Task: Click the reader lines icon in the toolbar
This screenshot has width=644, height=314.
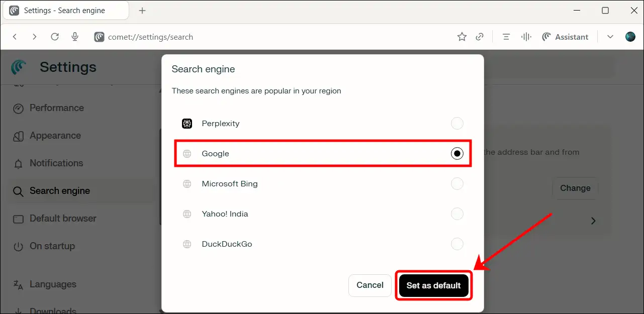Action: point(506,37)
